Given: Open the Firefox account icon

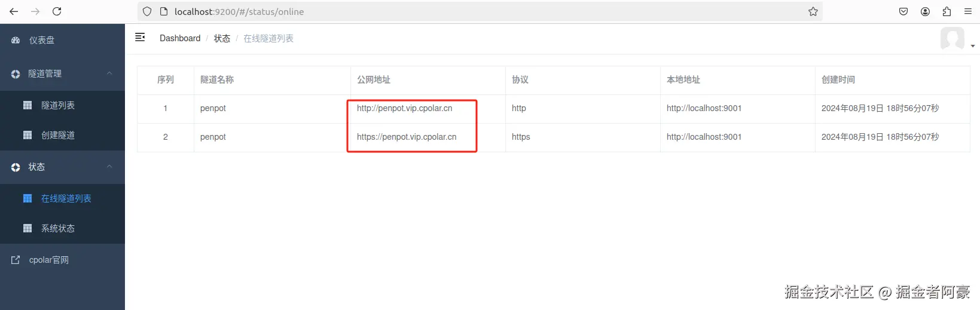Looking at the screenshot, I should point(925,11).
